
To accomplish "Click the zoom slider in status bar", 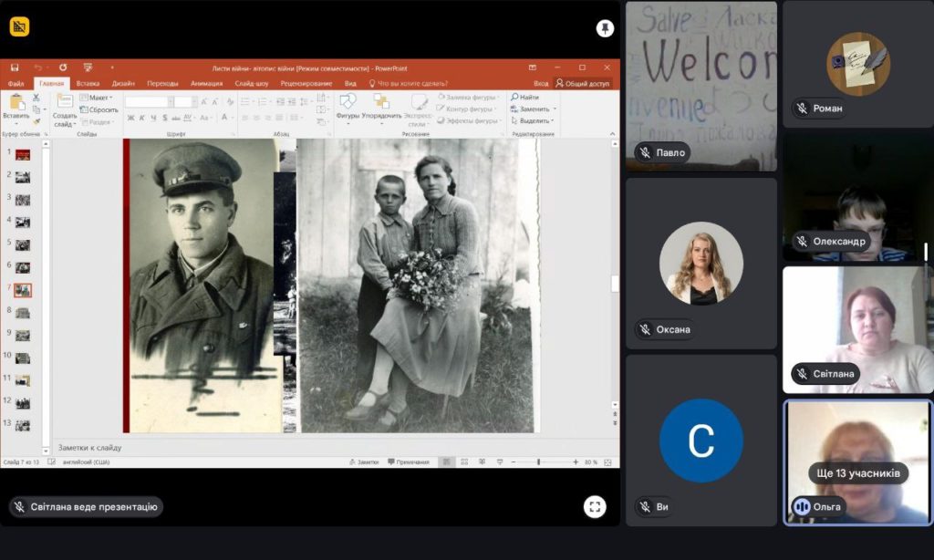I will click(x=538, y=462).
